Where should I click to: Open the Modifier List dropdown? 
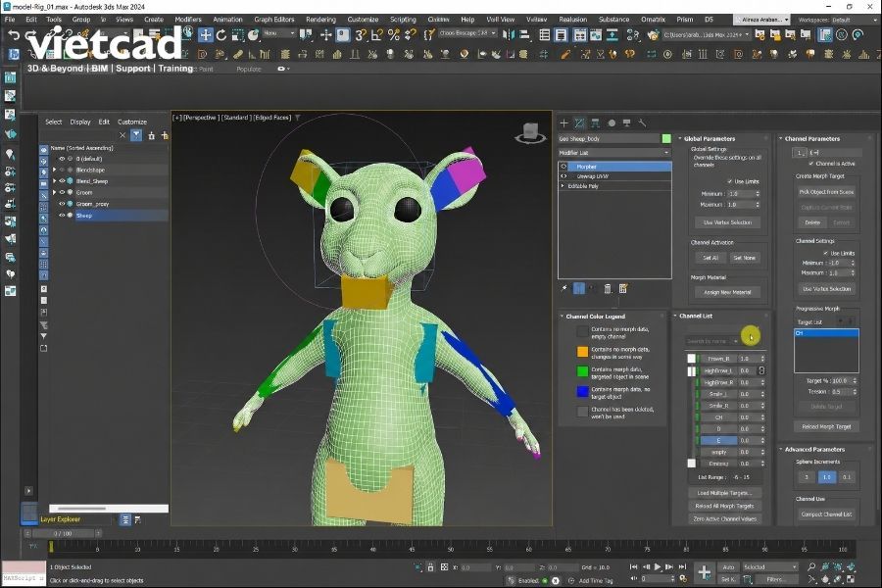click(x=614, y=153)
